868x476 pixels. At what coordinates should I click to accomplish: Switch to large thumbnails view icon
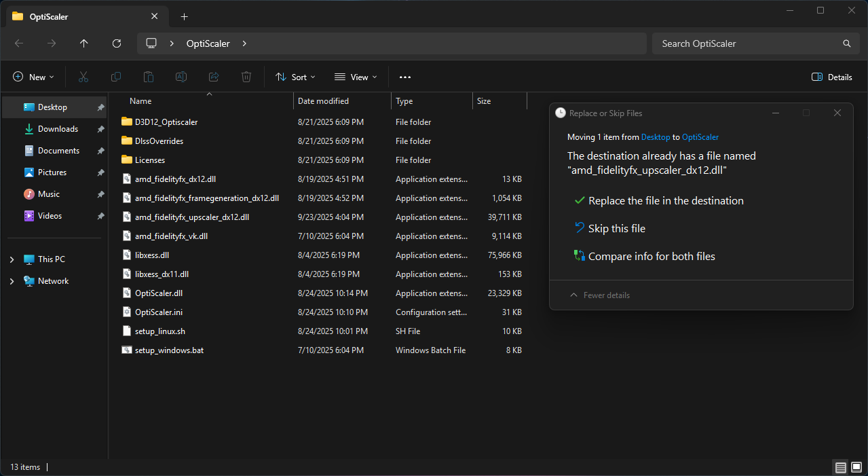point(856,468)
